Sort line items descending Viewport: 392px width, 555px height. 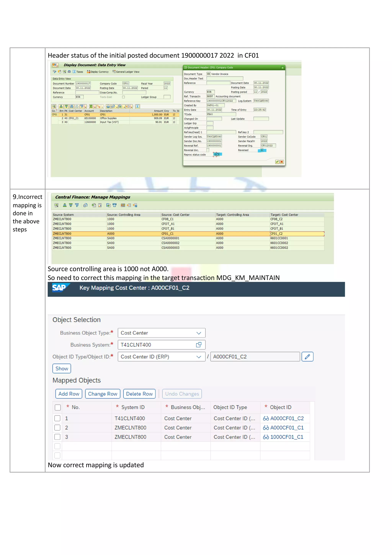66,106
